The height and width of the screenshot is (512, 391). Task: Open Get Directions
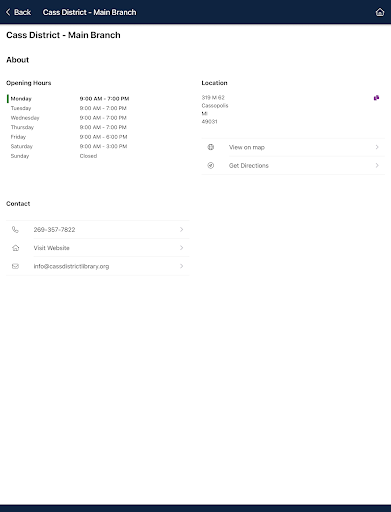293,166
